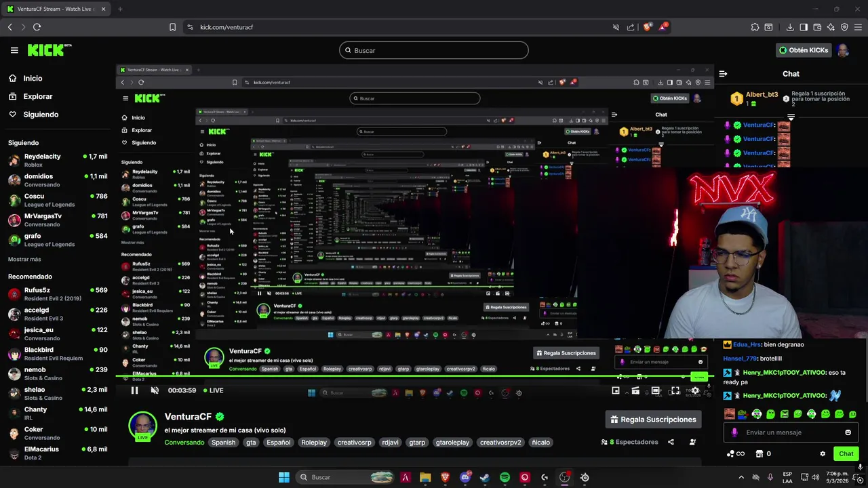The image size is (868, 488).
Task: Click the share icon beside Espectadores
Action: pyautogui.click(x=671, y=442)
